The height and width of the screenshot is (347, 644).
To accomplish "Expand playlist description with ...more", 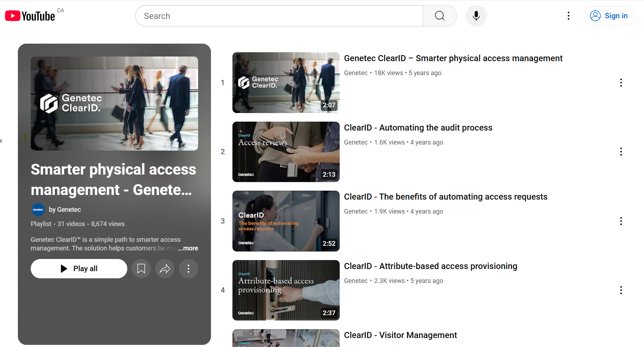I will tap(188, 248).
